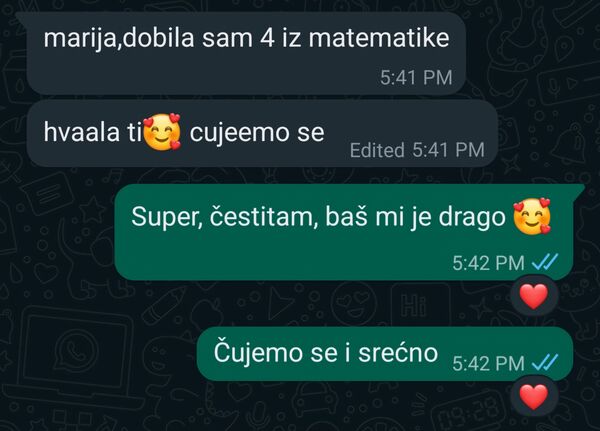This screenshot has width=600, height=431.
Task: Tap the heart reaction under 'Super, čestitam' message
Action: (534, 296)
